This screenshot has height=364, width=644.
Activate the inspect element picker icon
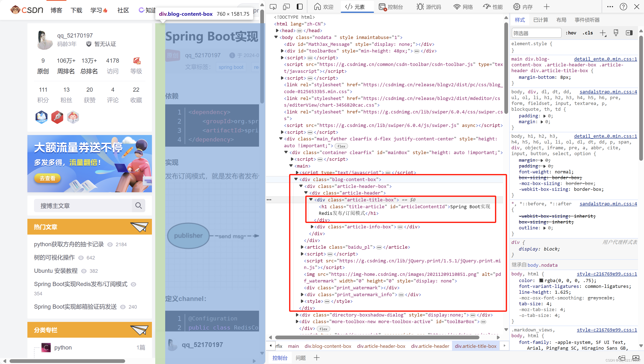273,7
